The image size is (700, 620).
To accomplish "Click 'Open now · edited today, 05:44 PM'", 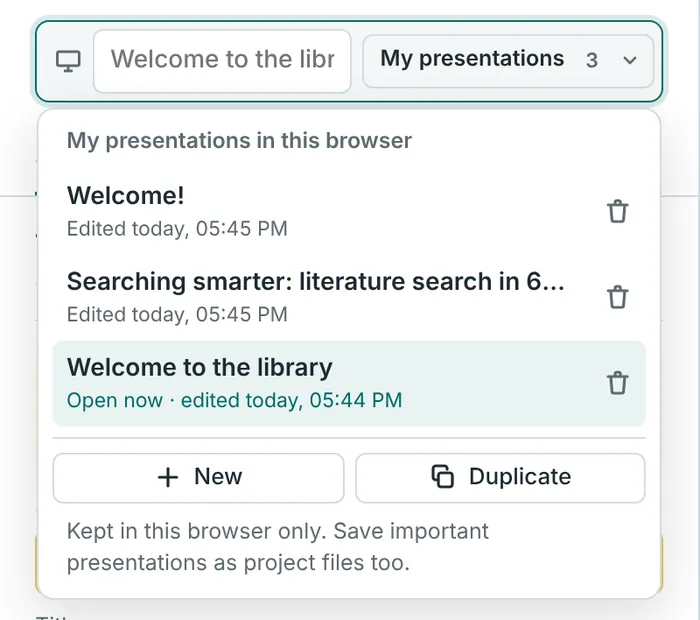I will [234, 400].
